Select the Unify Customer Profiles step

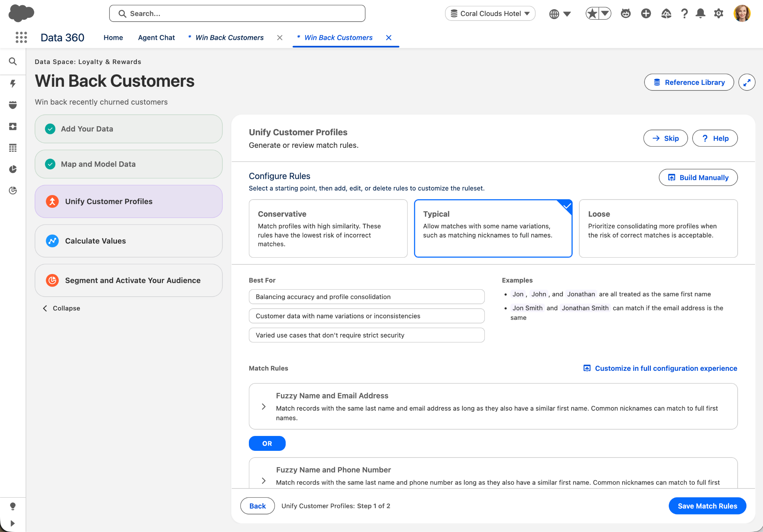[129, 201]
